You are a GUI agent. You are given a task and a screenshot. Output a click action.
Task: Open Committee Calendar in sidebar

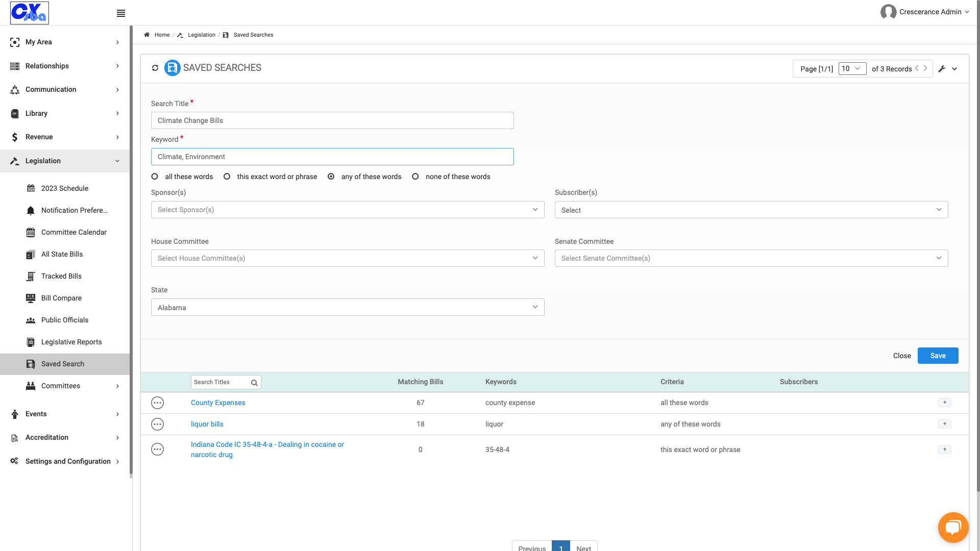74,232
